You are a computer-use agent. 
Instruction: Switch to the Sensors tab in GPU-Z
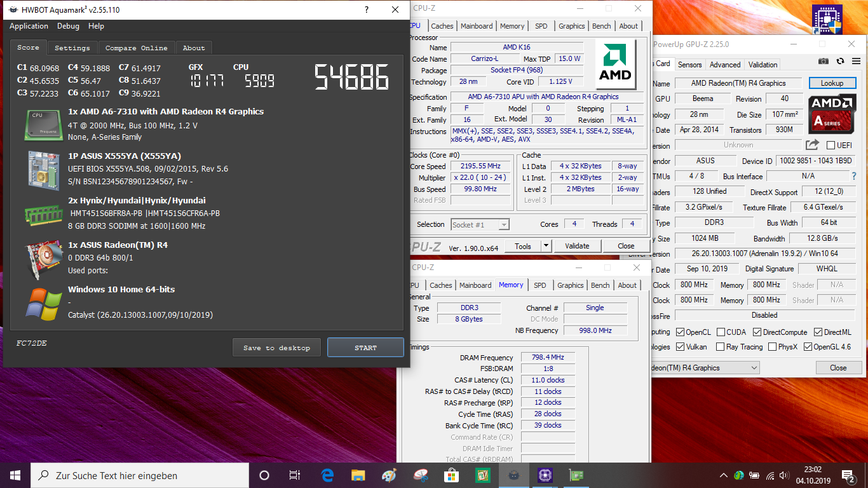[x=689, y=64]
